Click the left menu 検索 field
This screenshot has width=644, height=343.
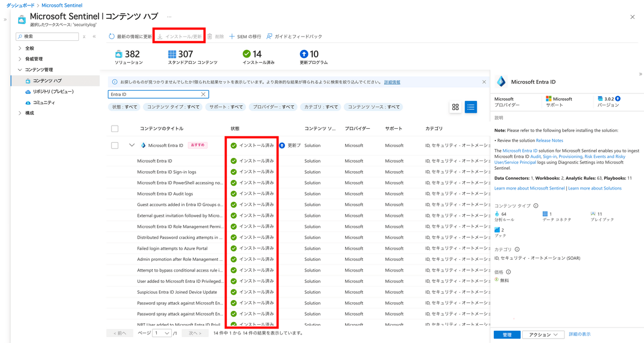tap(47, 37)
